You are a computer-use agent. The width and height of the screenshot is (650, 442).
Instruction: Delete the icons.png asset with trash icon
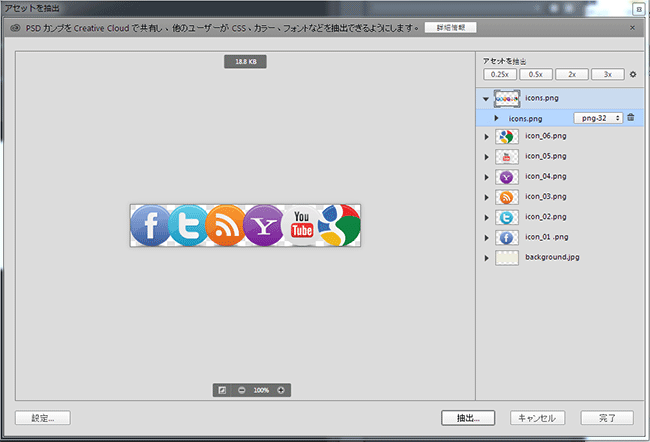tap(631, 118)
